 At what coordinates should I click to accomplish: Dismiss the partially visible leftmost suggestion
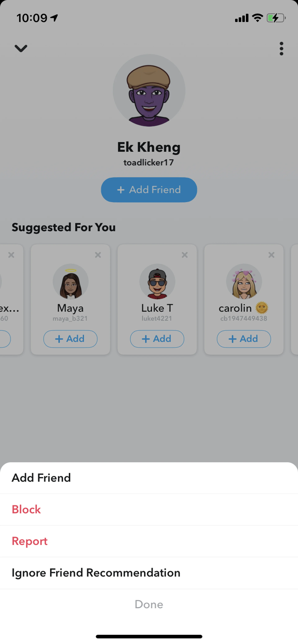pos(11,255)
